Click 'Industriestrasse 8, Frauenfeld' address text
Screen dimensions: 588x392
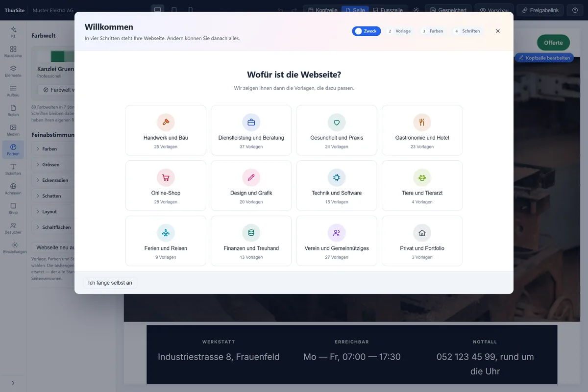click(219, 357)
